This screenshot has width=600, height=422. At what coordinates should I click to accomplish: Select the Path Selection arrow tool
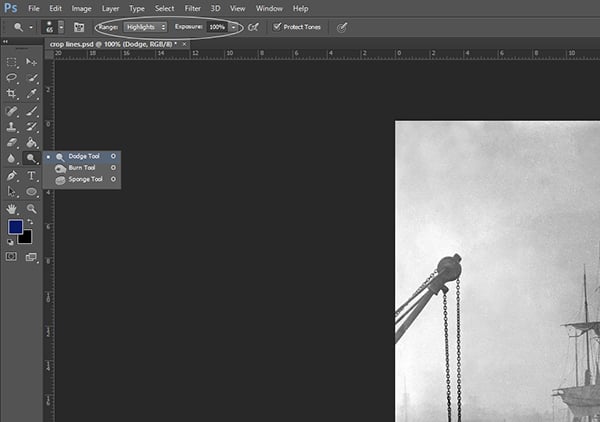coord(11,191)
